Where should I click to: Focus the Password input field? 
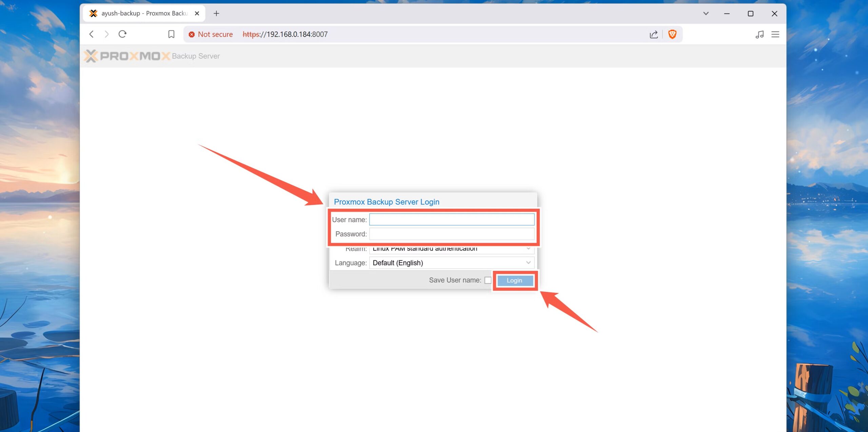click(x=451, y=234)
